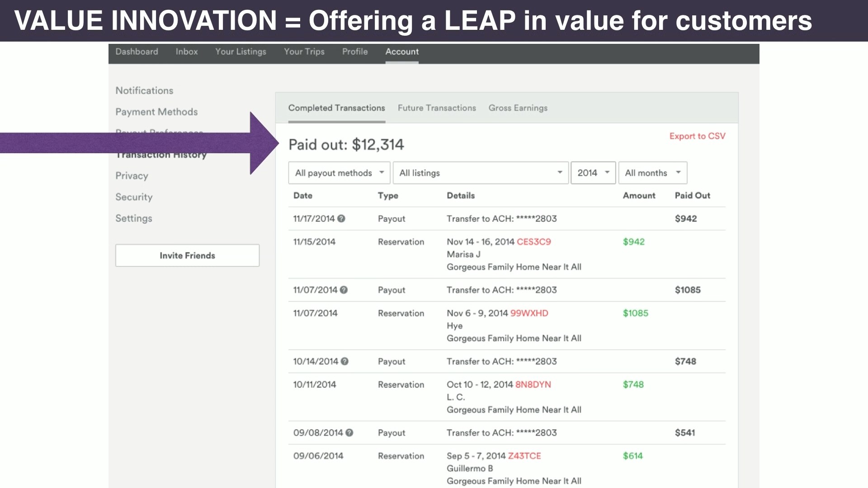
Task: Open Security in sidebar
Action: coord(134,197)
